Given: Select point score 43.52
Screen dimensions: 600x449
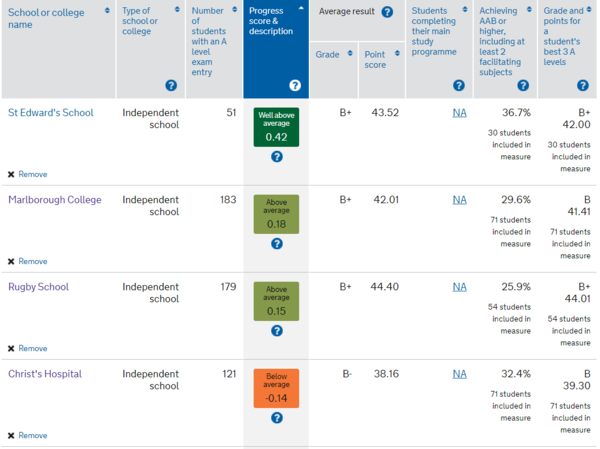Looking at the screenshot, I should click(385, 113).
